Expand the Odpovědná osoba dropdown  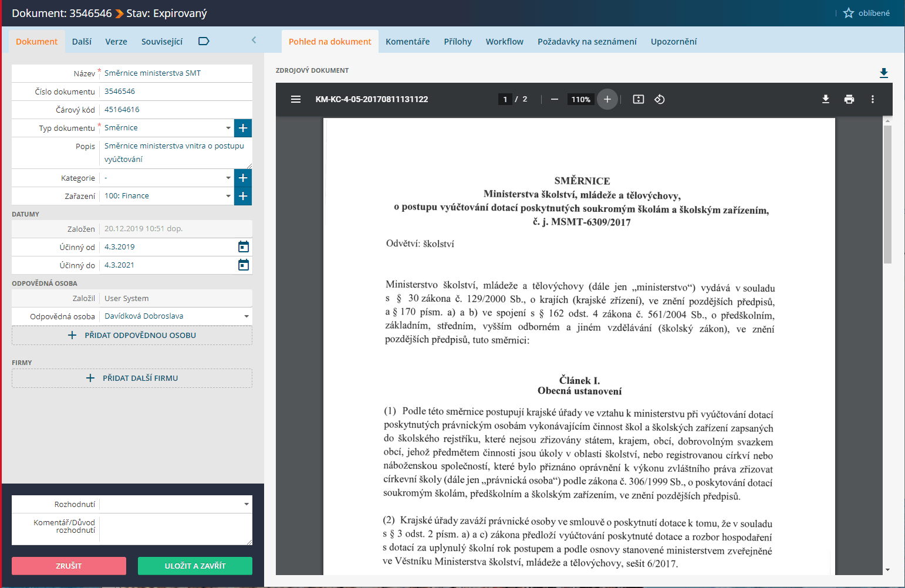coord(246,316)
